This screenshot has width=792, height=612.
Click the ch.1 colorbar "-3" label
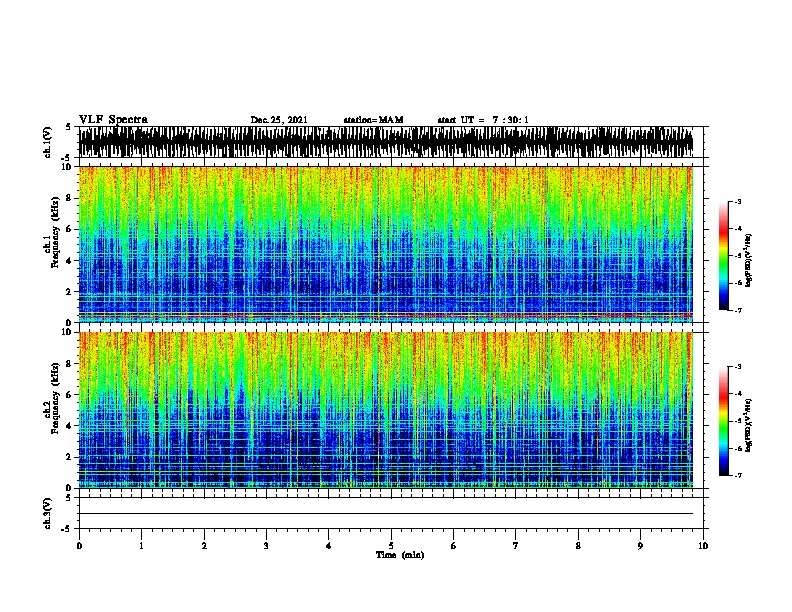[x=738, y=202]
